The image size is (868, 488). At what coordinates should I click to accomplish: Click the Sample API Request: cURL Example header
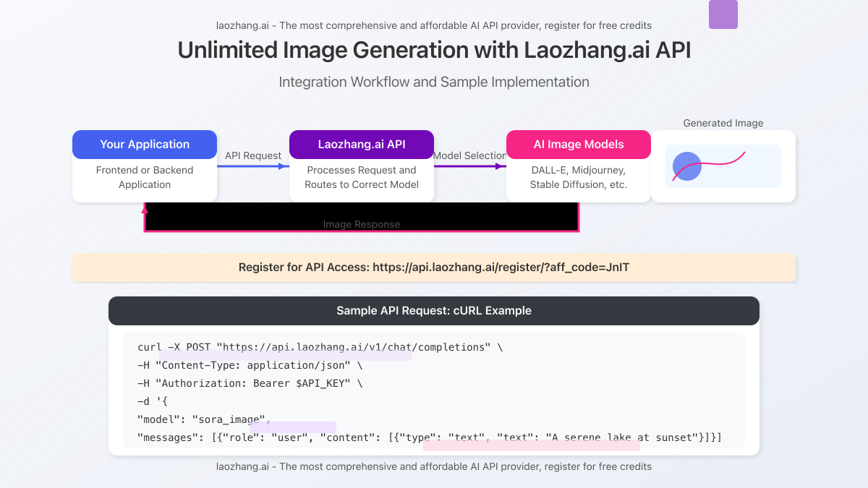pos(434,311)
